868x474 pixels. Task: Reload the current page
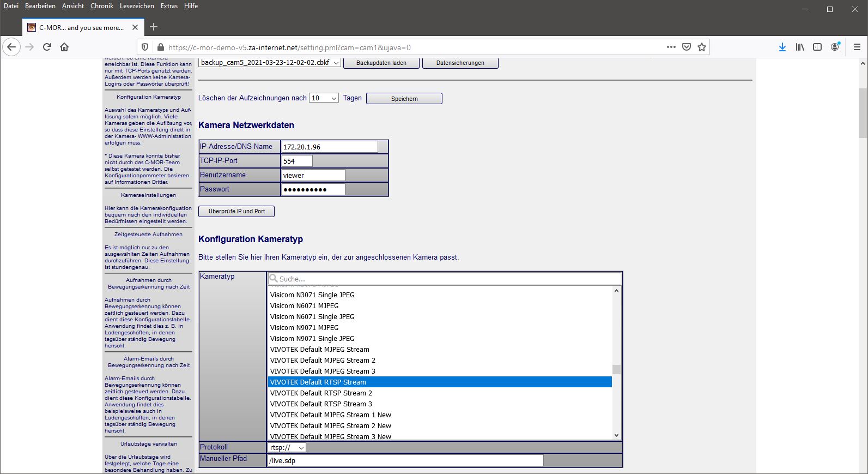[x=47, y=47]
